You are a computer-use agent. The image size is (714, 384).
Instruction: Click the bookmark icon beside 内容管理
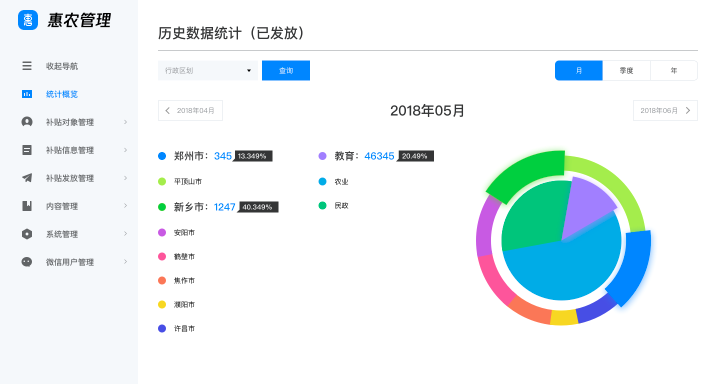coord(27,206)
